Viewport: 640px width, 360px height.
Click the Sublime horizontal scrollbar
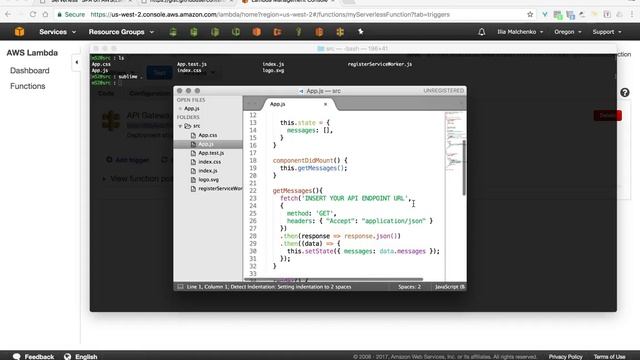(x=333, y=280)
